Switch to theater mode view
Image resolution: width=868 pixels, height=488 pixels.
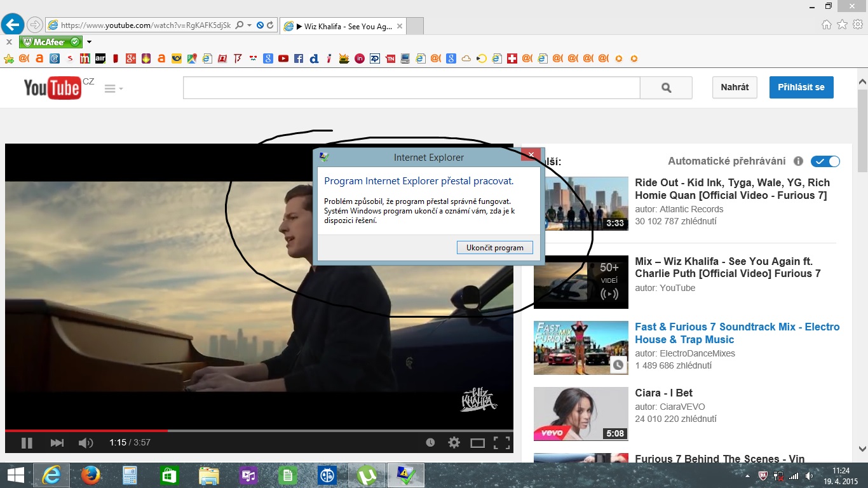click(477, 443)
